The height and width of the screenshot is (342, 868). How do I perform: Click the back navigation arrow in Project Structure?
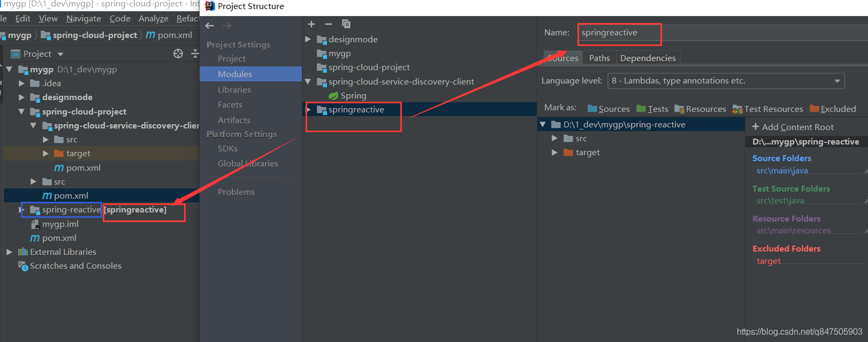click(210, 26)
